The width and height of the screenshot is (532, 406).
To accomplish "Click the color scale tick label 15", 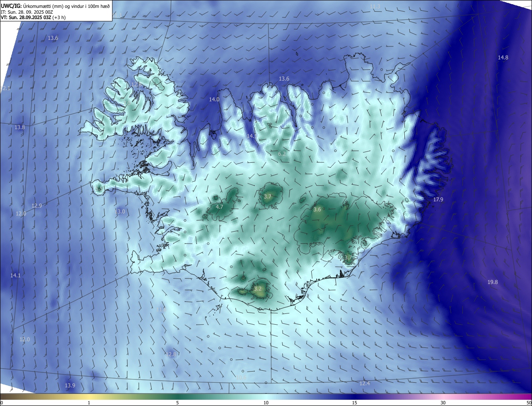I will tap(355, 403).
